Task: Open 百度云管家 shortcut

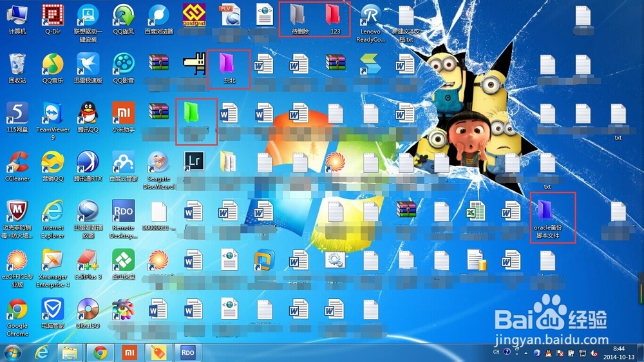Action: pyautogui.click(x=123, y=166)
